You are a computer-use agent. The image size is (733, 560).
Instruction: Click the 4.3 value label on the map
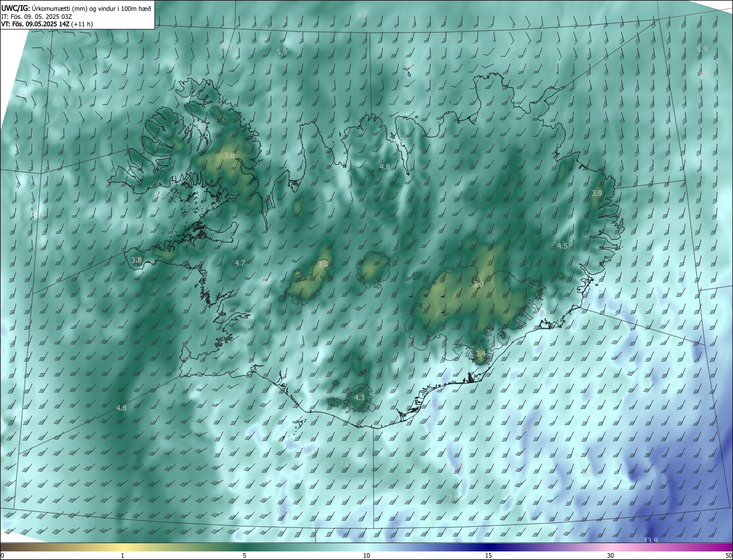pos(360,397)
